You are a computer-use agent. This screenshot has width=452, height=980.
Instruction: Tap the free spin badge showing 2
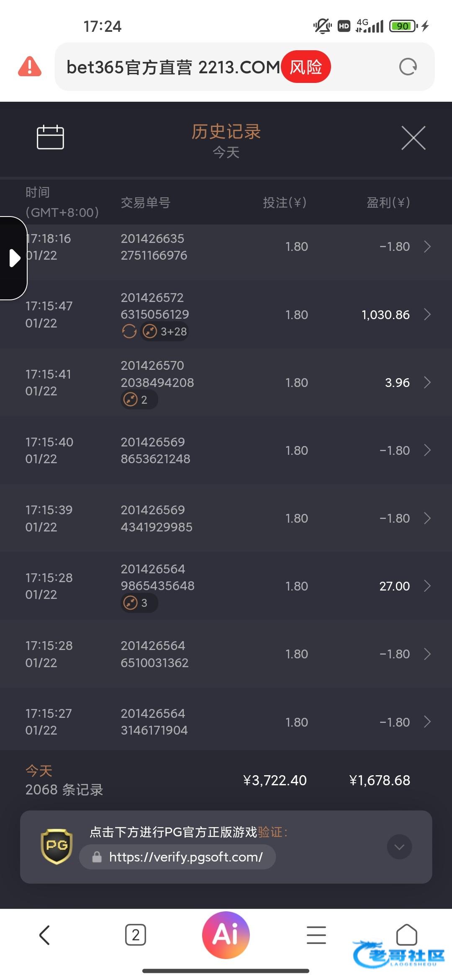(139, 400)
